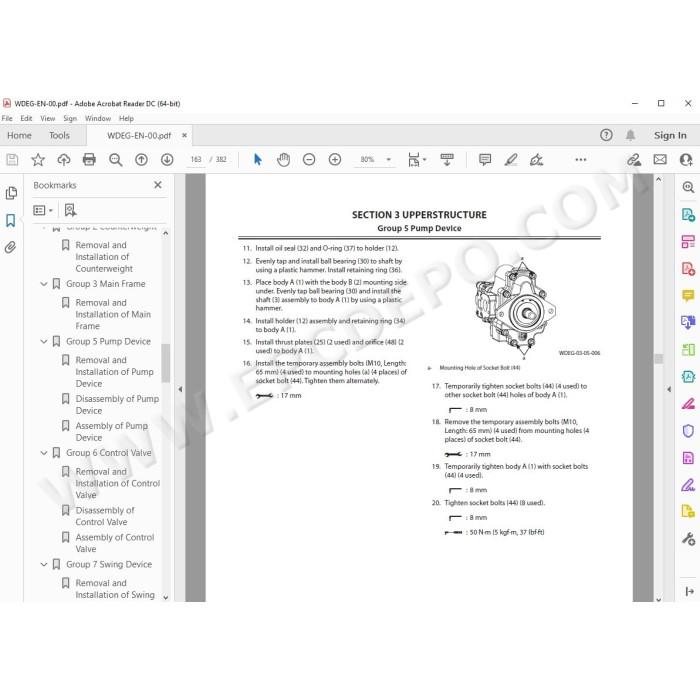Open the Find text magnifier tool
This screenshot has height=700, width=700.
point(116,159)
